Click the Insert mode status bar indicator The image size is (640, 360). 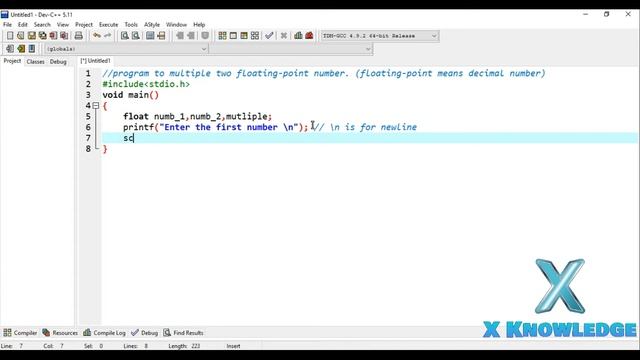tap(233, 346)
